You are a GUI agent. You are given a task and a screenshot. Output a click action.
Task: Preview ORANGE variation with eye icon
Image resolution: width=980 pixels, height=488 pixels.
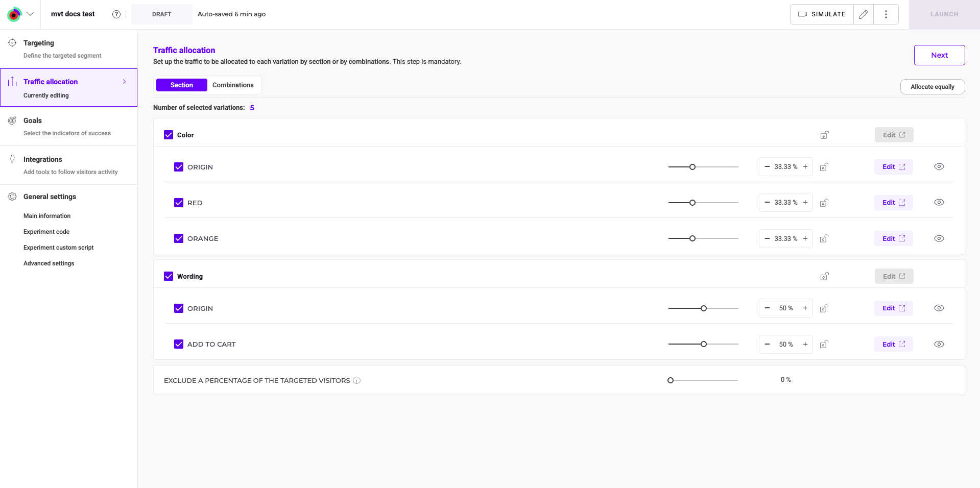939,238
